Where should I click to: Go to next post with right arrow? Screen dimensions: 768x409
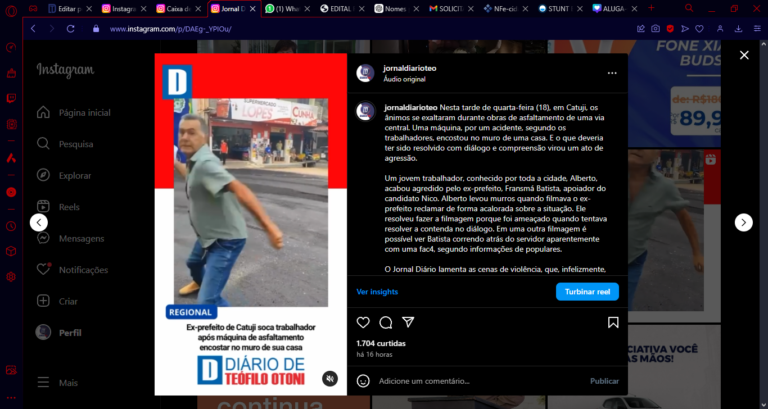click(x=743, y=222)
